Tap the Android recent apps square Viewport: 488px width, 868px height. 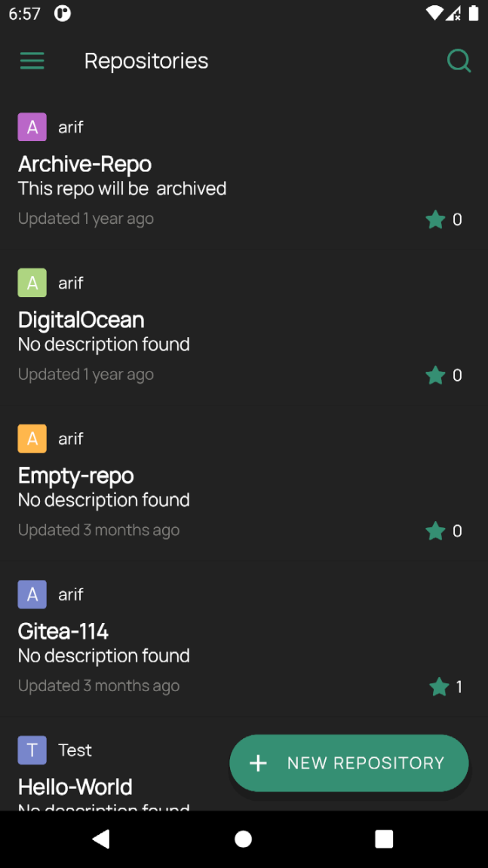384,839
